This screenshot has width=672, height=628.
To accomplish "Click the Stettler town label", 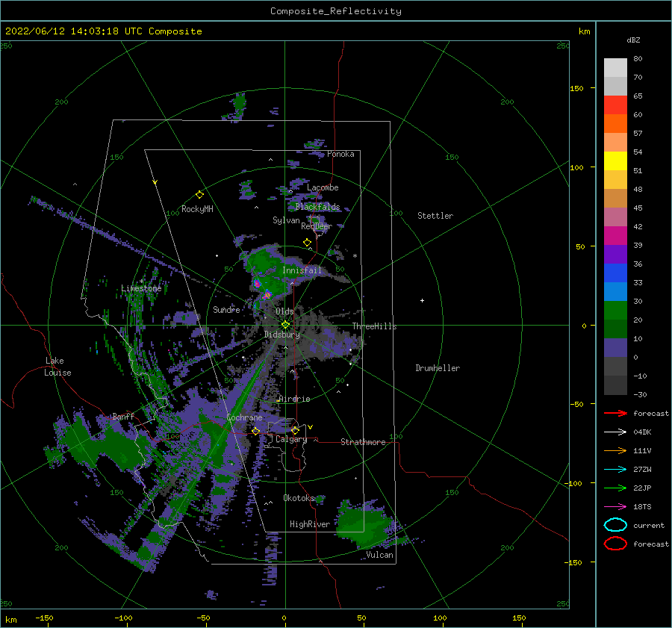I will tap(435, 216).
